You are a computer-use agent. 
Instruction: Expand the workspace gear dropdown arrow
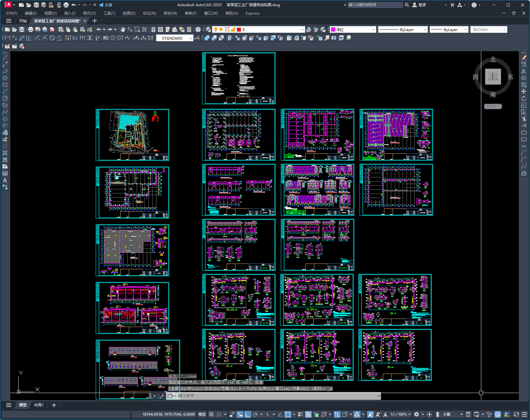click(423, 414)
